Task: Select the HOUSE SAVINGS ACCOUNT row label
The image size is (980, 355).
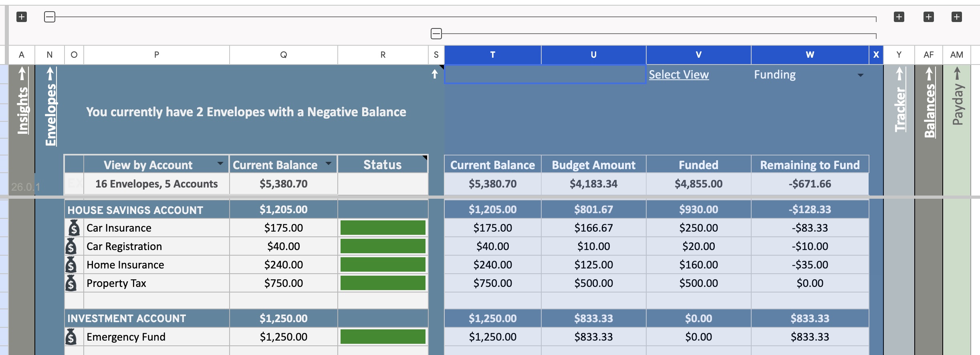Action: click(135, 210)
